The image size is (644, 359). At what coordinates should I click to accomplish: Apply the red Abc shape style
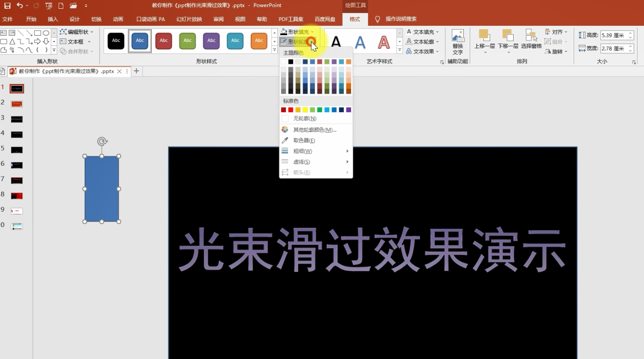tap(164, 41)
